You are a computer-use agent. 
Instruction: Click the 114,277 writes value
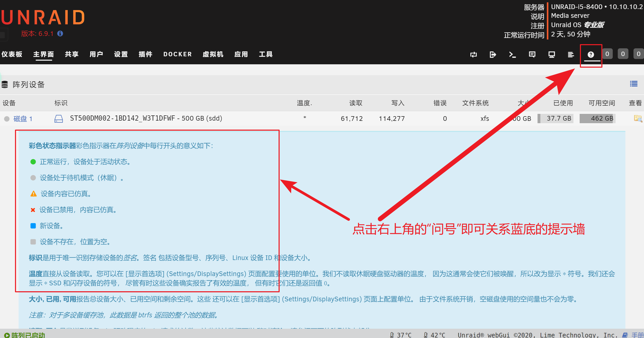(x=392, y=119)
